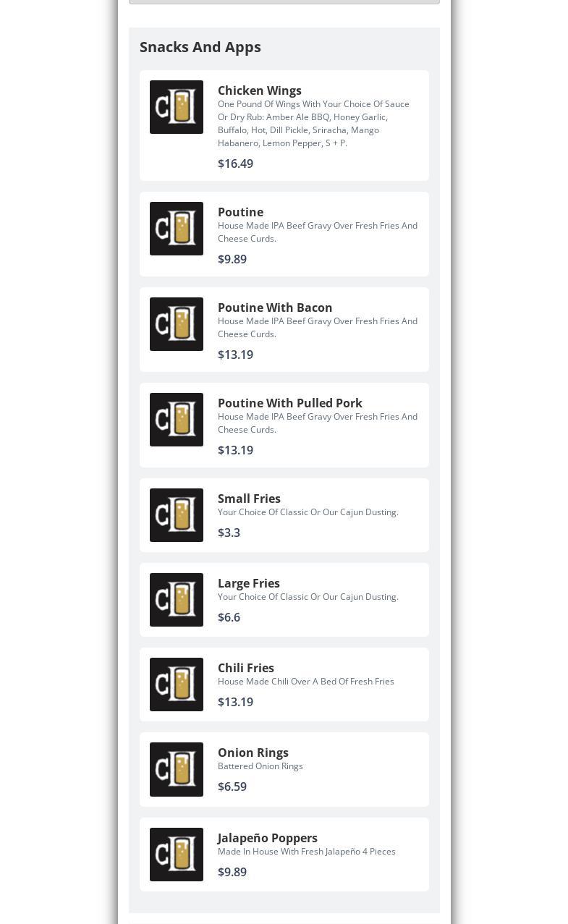Select the Poutine With Bacon title
Image resolution: width=568 pixels, height=924 pixels.
(275, 308)
